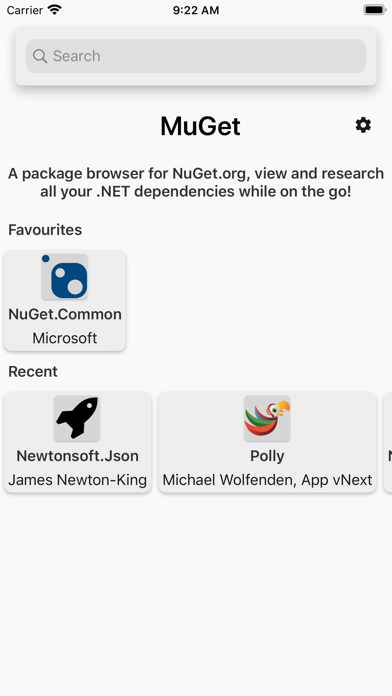Tap the 9:22 AM status bar clock
The image size is (392, 696).
point(196,10)
